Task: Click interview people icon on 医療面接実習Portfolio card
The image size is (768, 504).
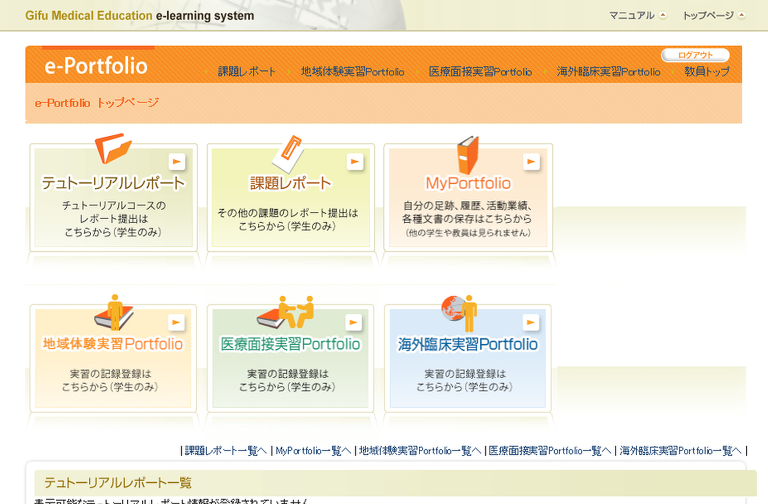Action: [285, 312]
